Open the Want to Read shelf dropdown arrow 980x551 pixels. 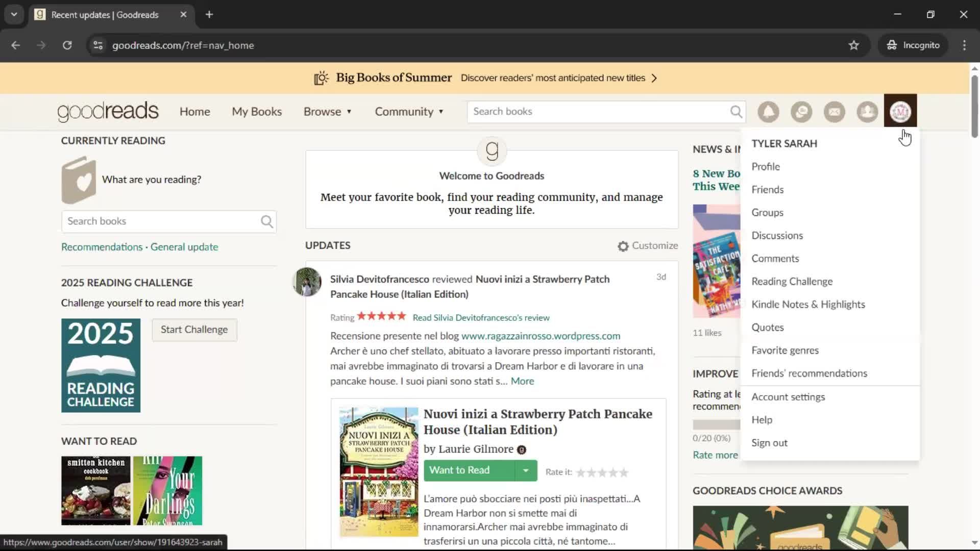click(526, 470)
